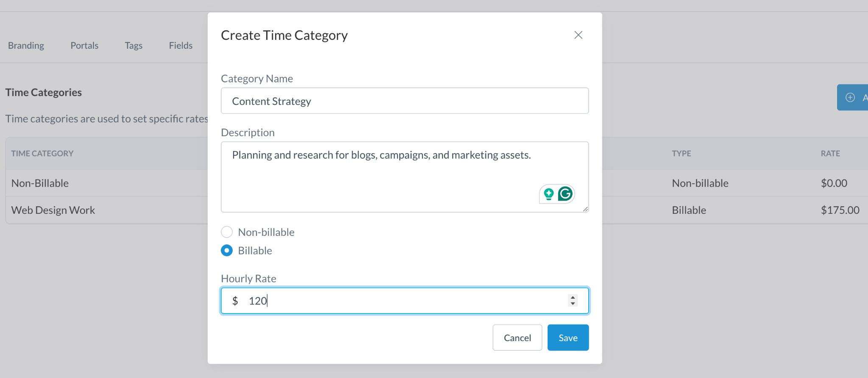Screen dimensions: 868x378
Task: Open the Tags tab
Action: click(134, 45)
